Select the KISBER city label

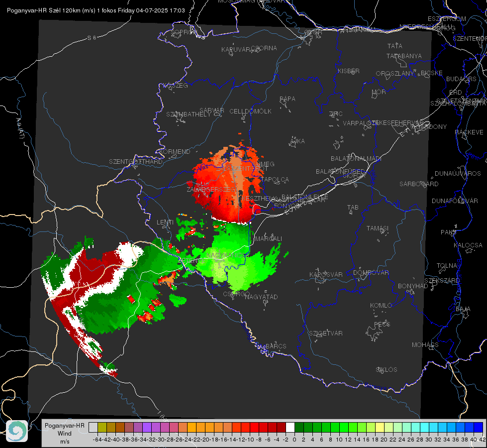click(x=349, y=71)
